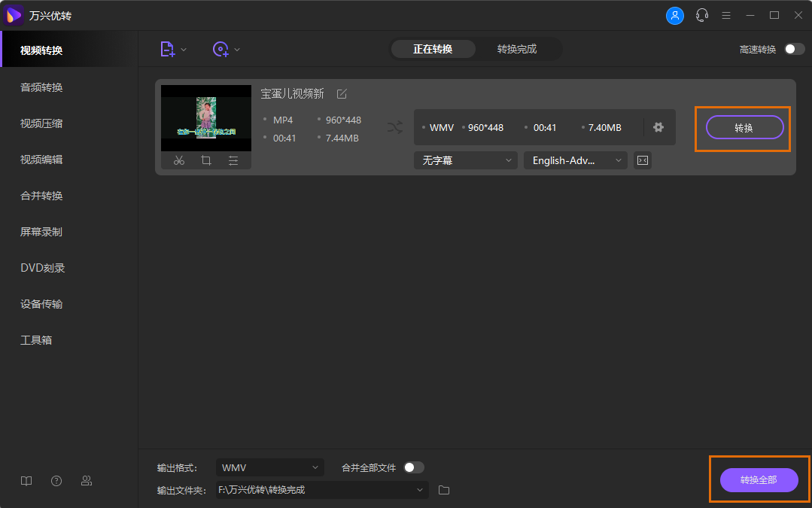Open the user account avatar icon
The width and height of the screenshot is (812, 508).
(675, 15)
